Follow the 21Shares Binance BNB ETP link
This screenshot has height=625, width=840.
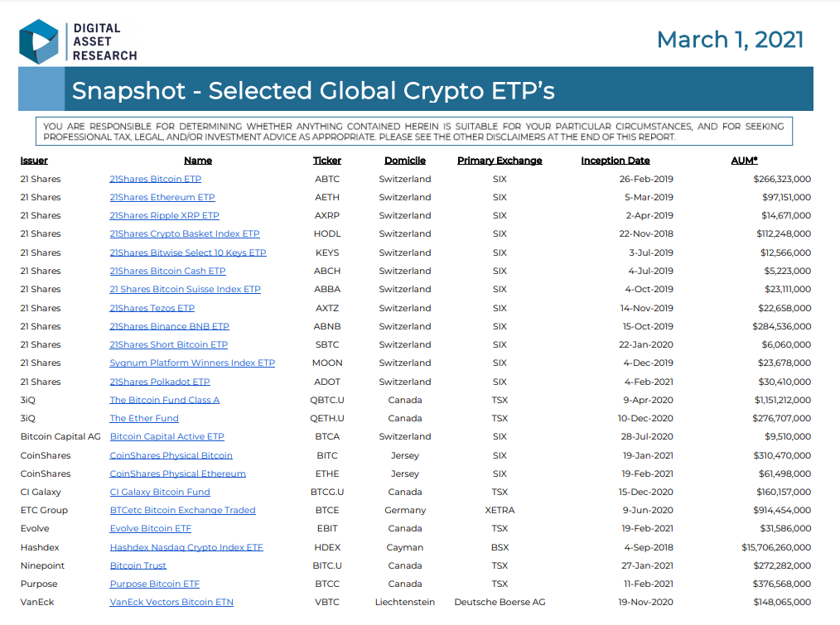tap(169, 326)
